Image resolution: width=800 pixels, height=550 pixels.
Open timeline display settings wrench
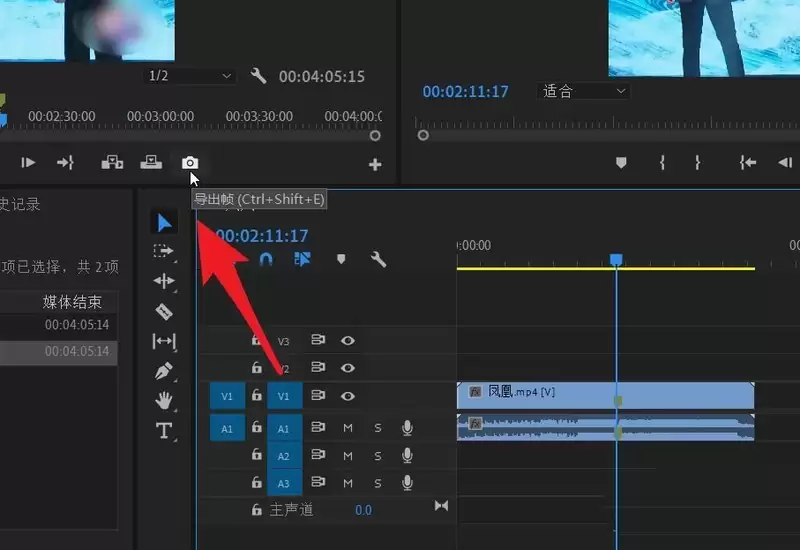click(x=378, y=259)
